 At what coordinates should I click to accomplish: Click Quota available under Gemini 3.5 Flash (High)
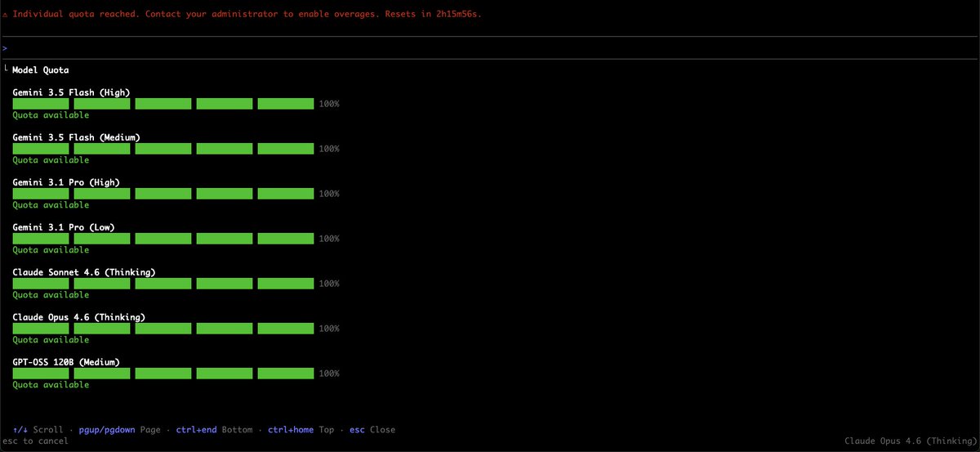click(51, 115)
